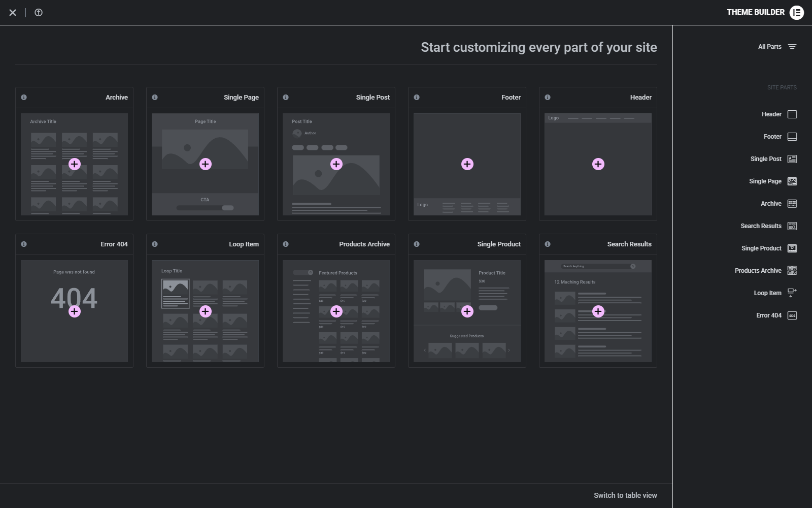
Task: Open info icon on Header card
Action: pos(548,98)
